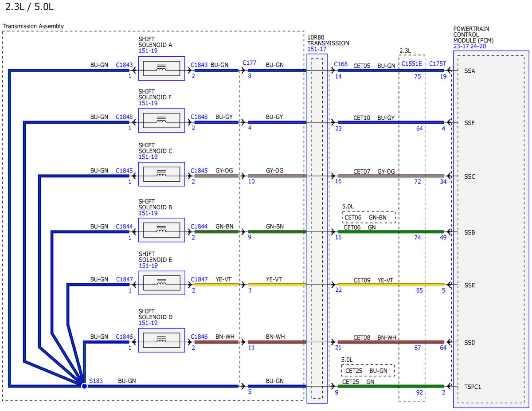Select the SSD pin label in the PCM

pos(470,343)
